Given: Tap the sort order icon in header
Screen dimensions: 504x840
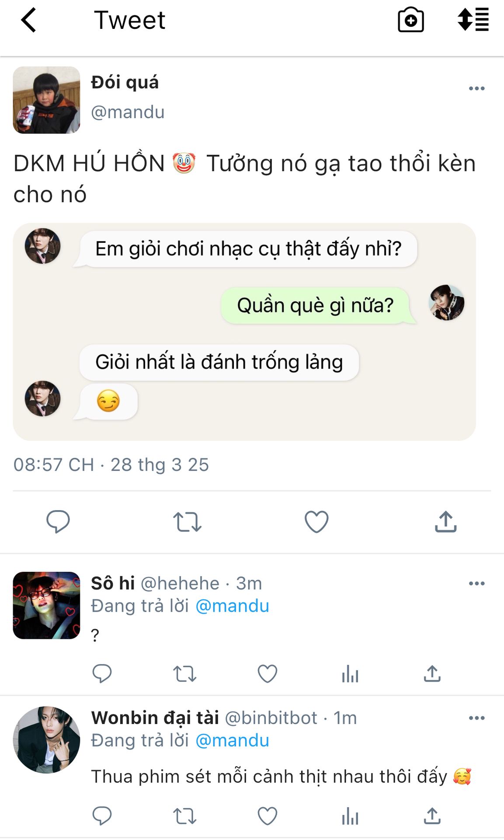Looking at the screenshot, I should [473, 20].
